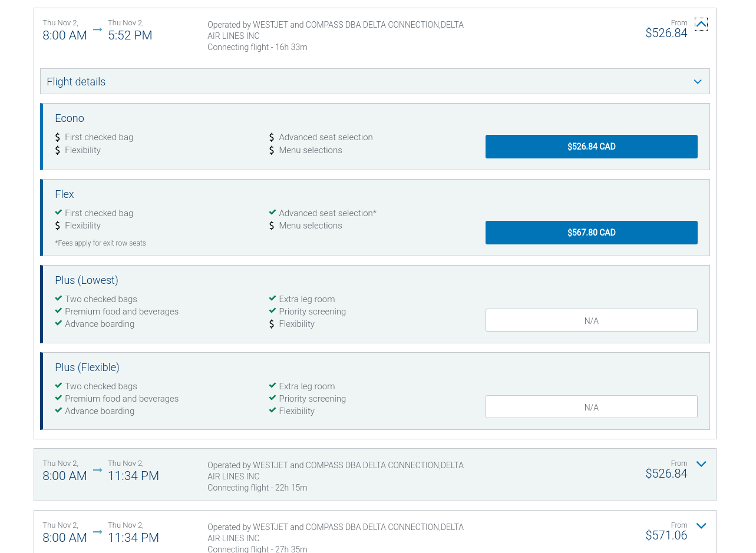756x553 pixels.
Task: Click dollar icon beside Econo Menu selections
Action: (x=272, y=150)
